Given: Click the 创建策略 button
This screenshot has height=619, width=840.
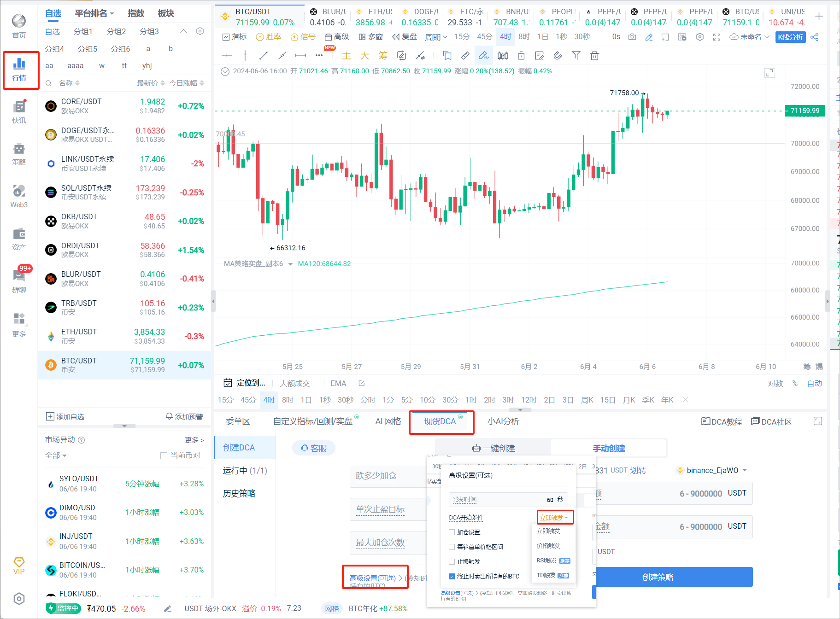Looking at the screenshot, I should click(x=658, y=577).
